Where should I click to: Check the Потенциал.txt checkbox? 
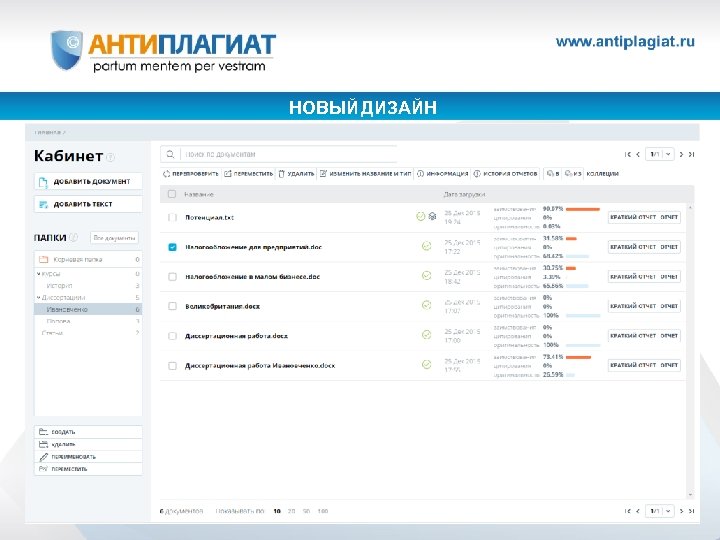pyautogui.click(x=172, y=217)
